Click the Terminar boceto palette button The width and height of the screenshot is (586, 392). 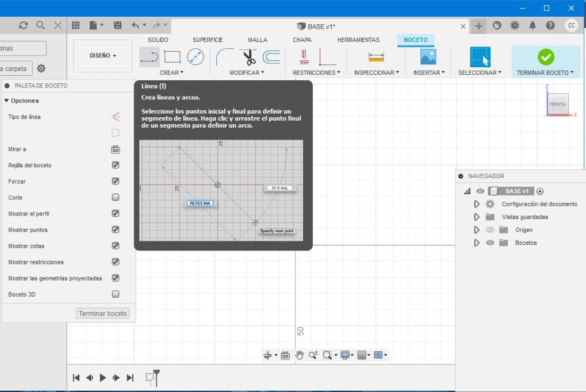click(x=103, y=313)
